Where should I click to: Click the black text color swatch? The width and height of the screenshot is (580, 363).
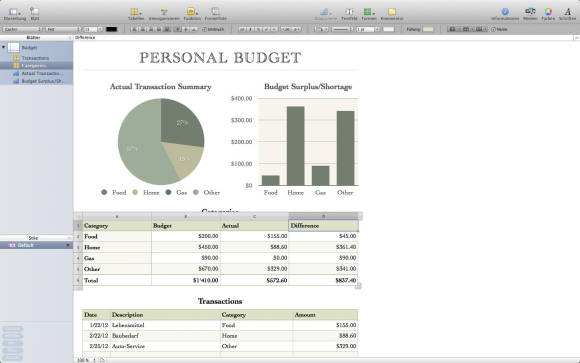click(111, 29)
